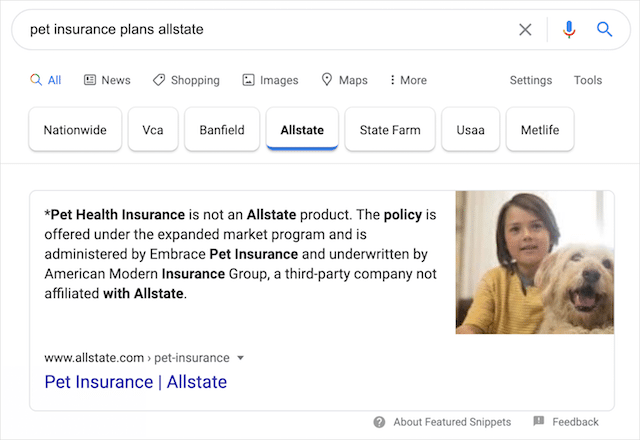Clear the search query with the X icon
The width and height of the screenshot is (640, 440).
525,30
